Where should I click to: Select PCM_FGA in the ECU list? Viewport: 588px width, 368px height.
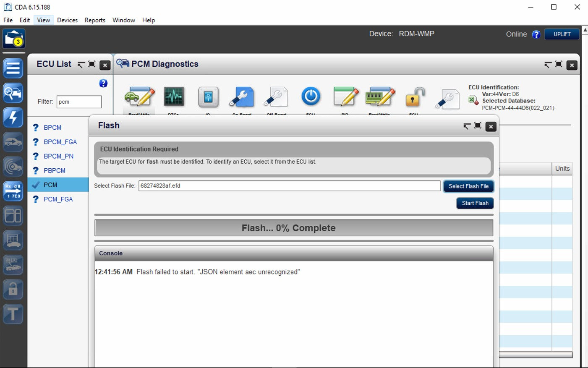58,199
